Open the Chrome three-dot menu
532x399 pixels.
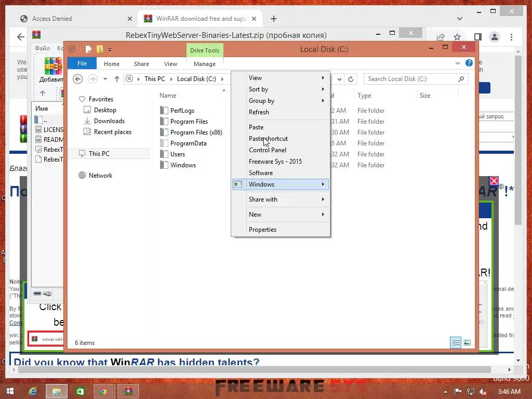click(511, 37)
